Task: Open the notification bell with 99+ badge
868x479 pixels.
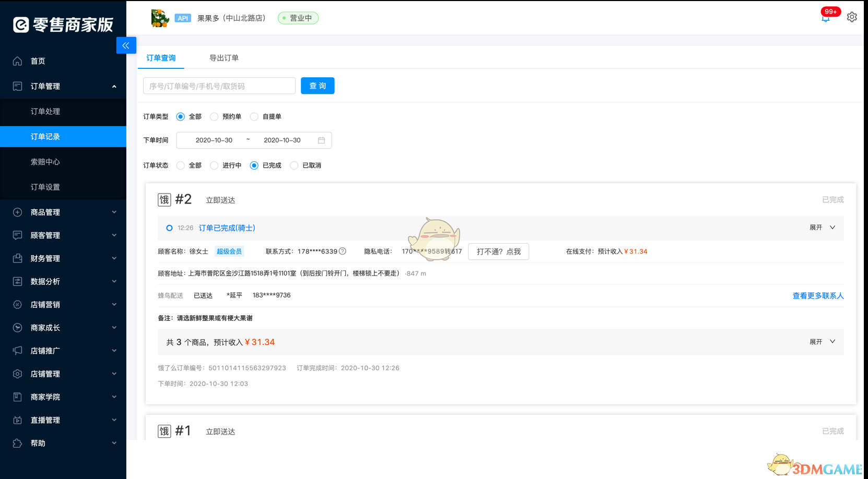Action: point(826,17)
